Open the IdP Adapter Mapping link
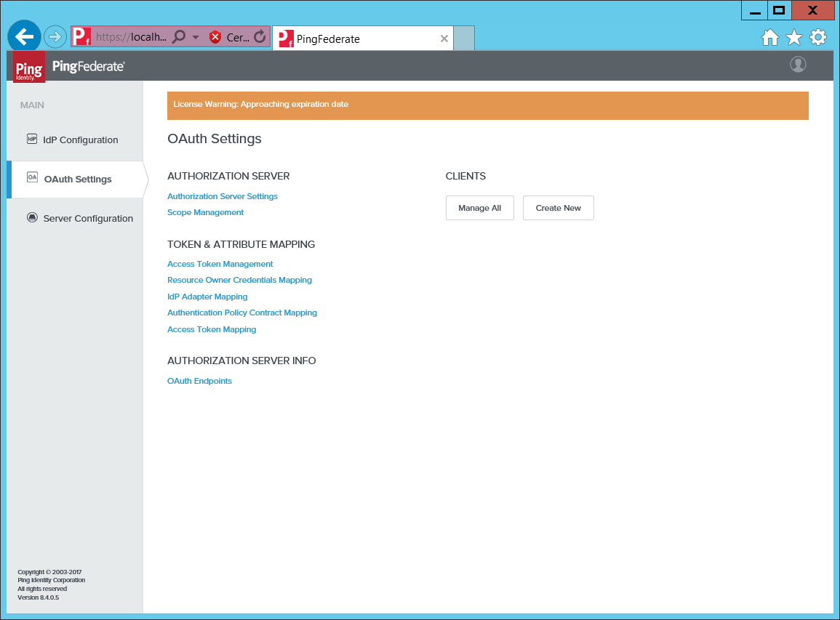The image size is (840, 620). [207, 297]
